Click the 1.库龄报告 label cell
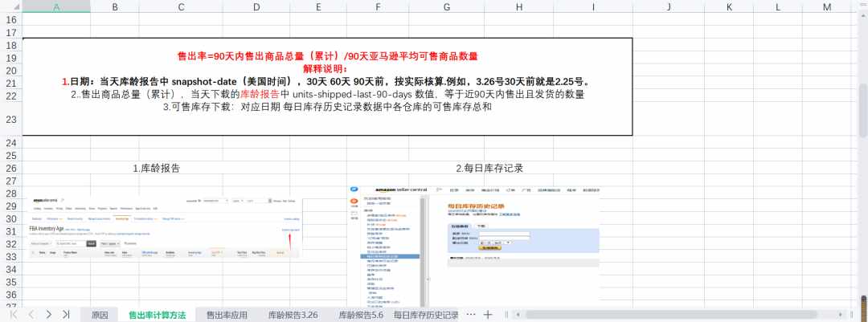Screen dimensions: 868x322 (x=156, y=168)
